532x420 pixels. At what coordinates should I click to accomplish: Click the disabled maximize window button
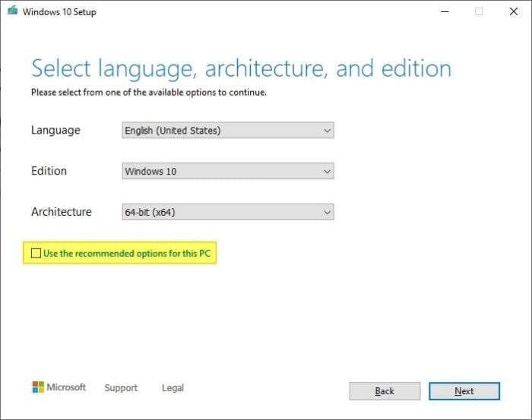tap(479, 11)
